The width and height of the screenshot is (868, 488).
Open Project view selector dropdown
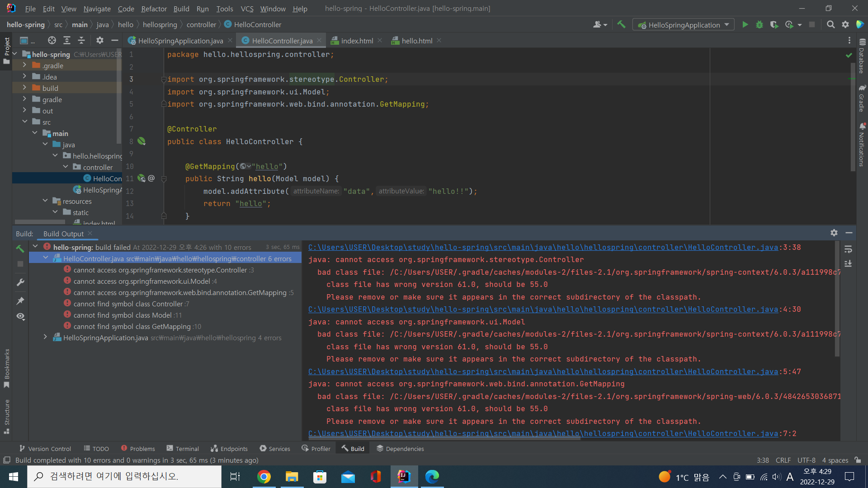click(27, 41)
